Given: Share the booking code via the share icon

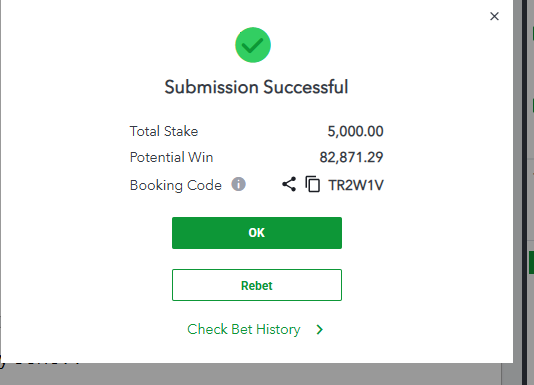Looking at the screenshot, I should click(289, 184).
